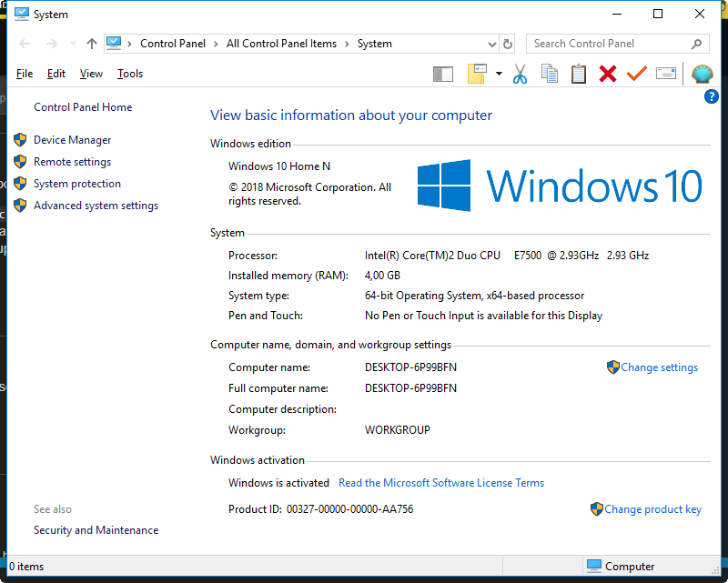The width and height of the screenshot is (728, 583).
Task: Open Remote settings
Action: pos(73,162)
